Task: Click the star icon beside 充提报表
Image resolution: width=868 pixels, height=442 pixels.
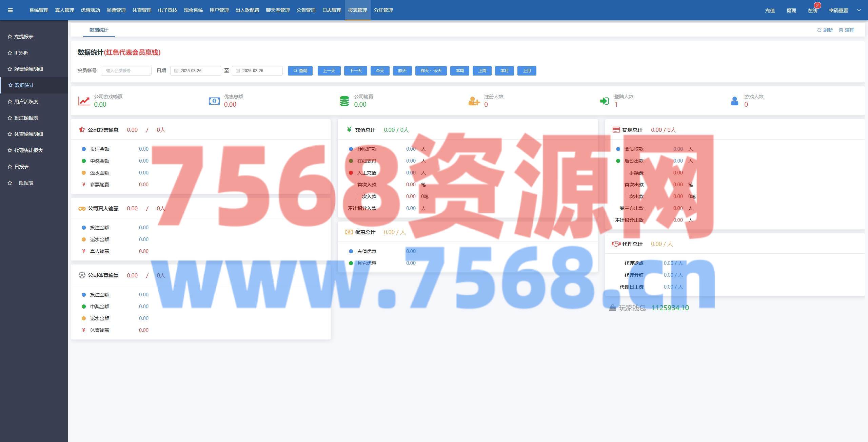Action: 10,37
